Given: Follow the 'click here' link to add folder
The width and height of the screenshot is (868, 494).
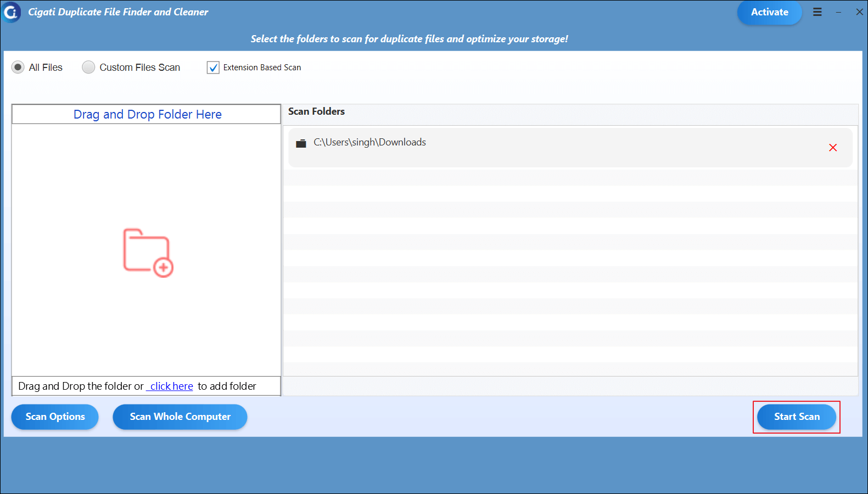Looking at the screenshot, I should 170,386.
